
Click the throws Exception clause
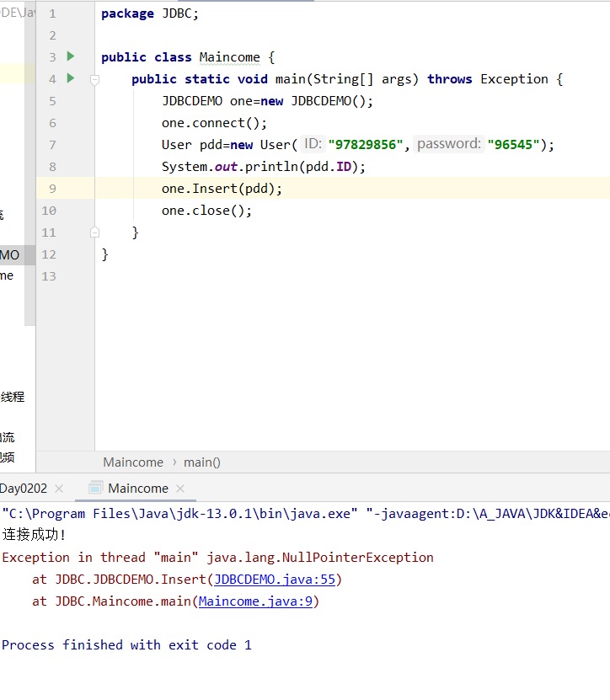488,79
